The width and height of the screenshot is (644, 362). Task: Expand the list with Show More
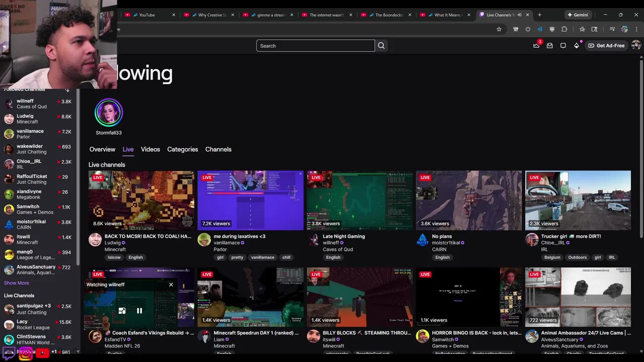click(16, 283)
